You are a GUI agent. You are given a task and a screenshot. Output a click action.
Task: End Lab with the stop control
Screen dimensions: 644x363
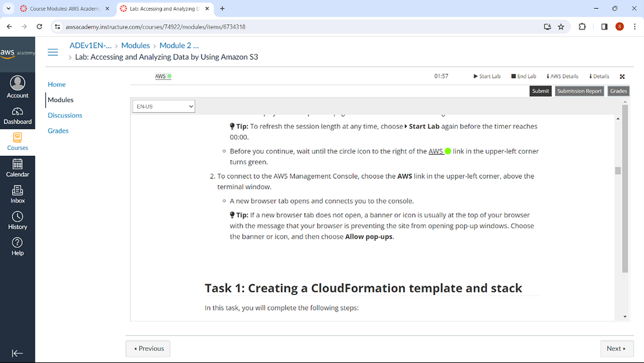point(523,76)
